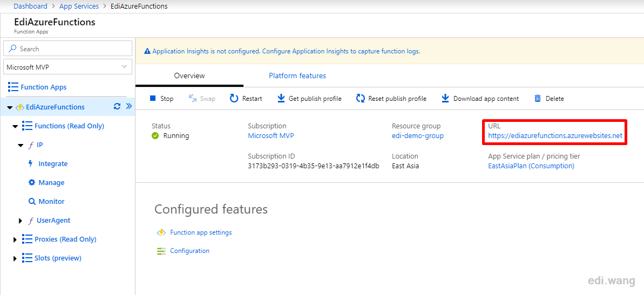Expand the Slots (preview) node
644x295 pixels.
[15, 258]
